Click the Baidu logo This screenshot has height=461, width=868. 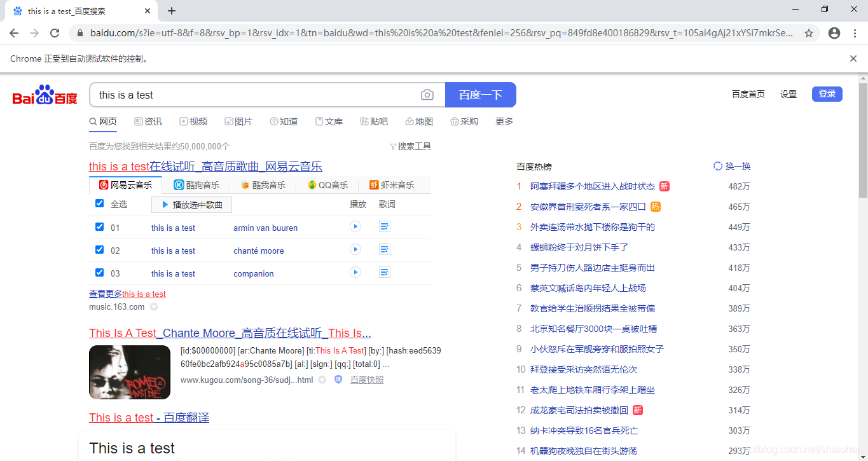[45, 95]
